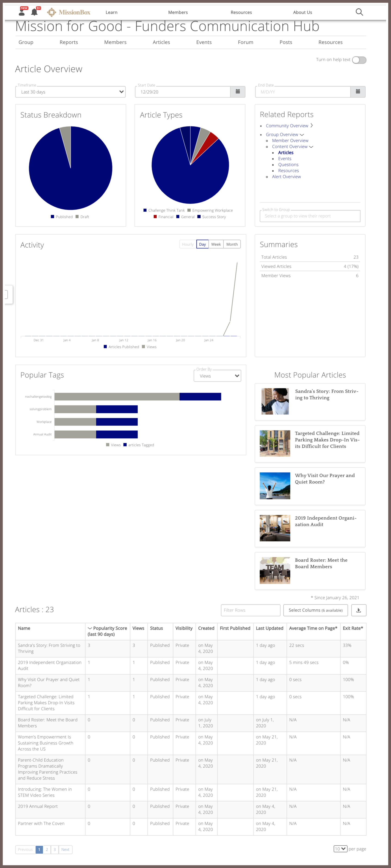Open the left side panel handle
The width and height of the screenshot is (391, 868).
(x=8, y=294)
